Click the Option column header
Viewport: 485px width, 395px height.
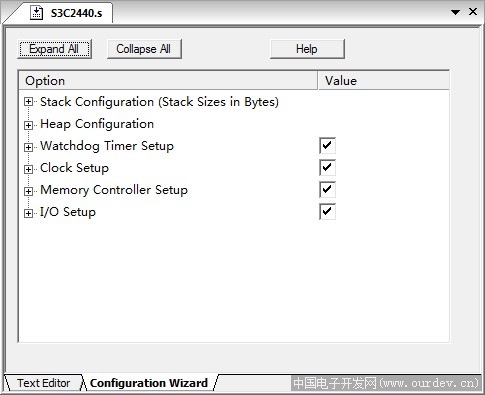point(168,81)
